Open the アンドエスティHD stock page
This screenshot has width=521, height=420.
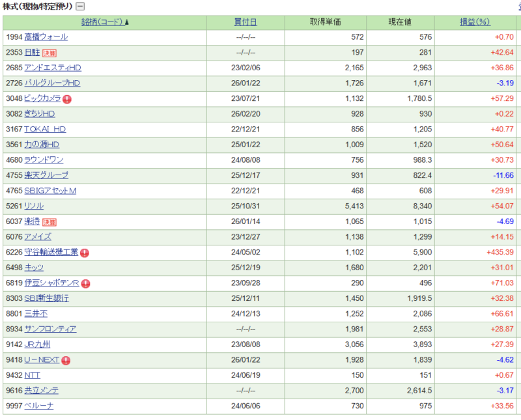53,68
